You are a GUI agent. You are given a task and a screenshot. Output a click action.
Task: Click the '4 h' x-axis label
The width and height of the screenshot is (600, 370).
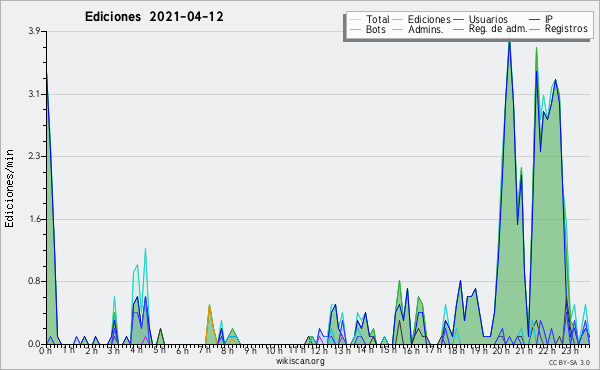point(136,350)
